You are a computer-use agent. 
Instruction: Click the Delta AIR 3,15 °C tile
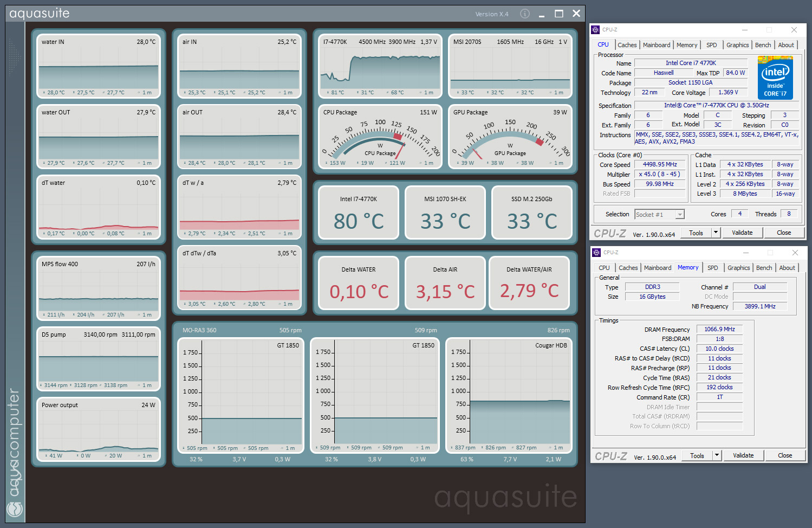coord(445,283)
